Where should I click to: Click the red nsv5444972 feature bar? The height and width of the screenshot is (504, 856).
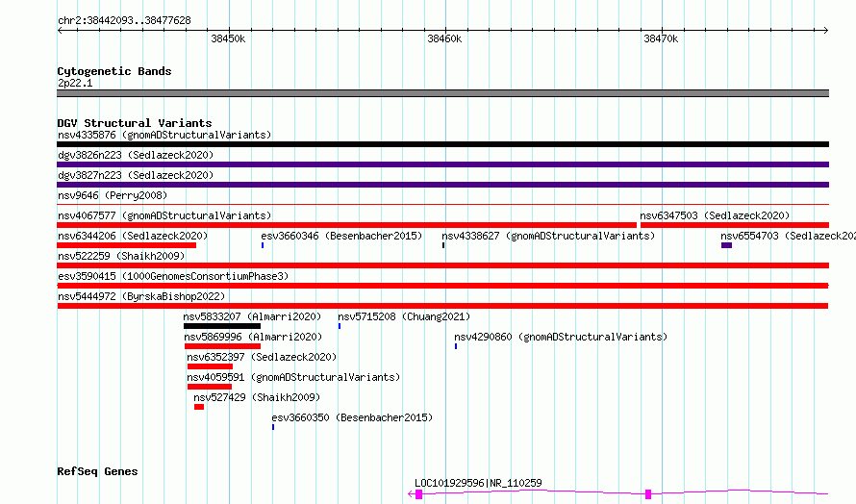tap(442, 306)
